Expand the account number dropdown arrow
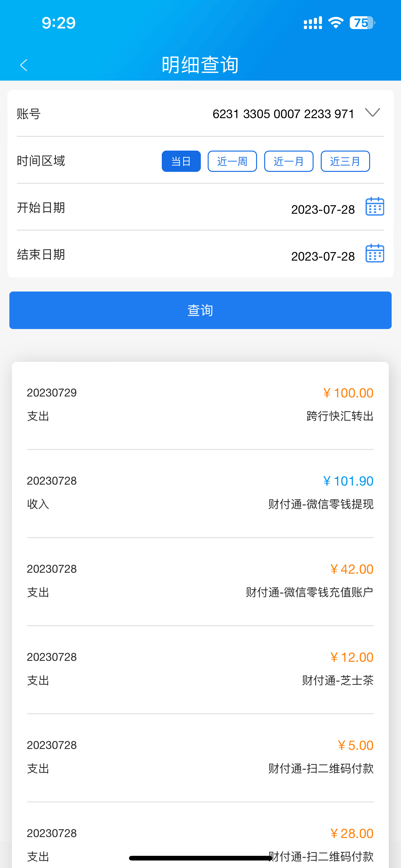The width and height of the screenshot is (401, 868). 372,112
